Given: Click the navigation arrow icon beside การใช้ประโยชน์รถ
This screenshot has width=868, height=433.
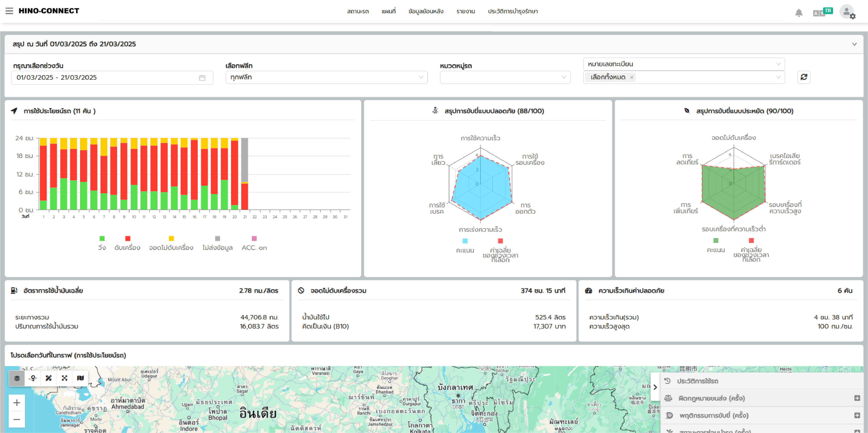Looking at the screenshot, I should 14,111.
